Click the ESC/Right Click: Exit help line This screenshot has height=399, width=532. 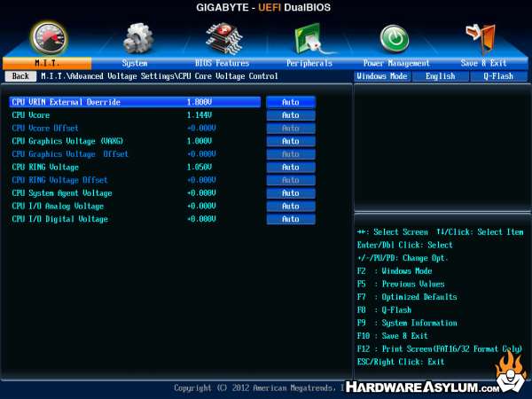[x=401, y=362]
